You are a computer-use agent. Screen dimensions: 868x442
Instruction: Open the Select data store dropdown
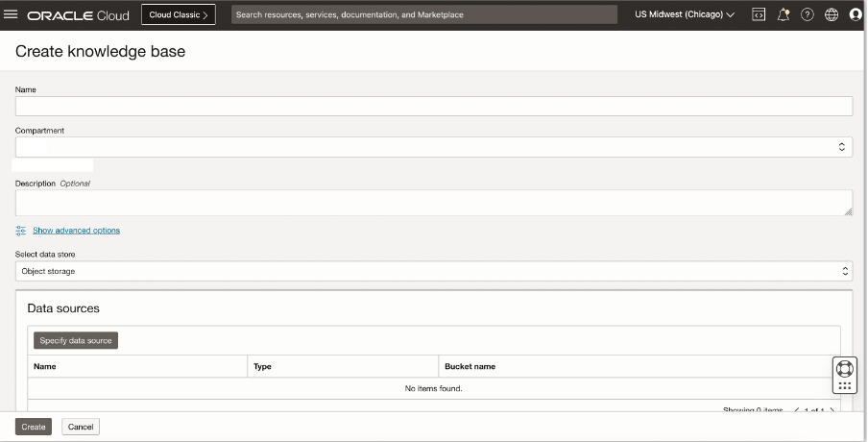pos(433,271)
